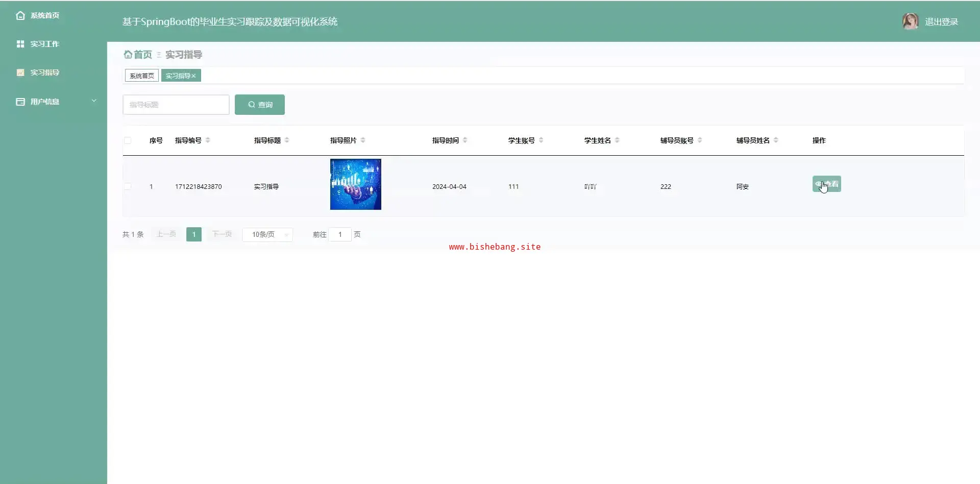Tick the checkbox for row 1712218423870
The height and width of the screenshot is (484, 980).
128,186
